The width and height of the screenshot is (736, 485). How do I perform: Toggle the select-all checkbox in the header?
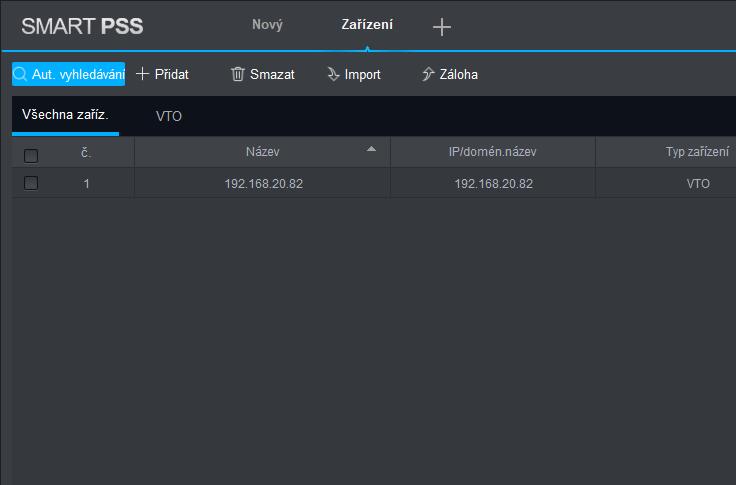coord(31,155)
